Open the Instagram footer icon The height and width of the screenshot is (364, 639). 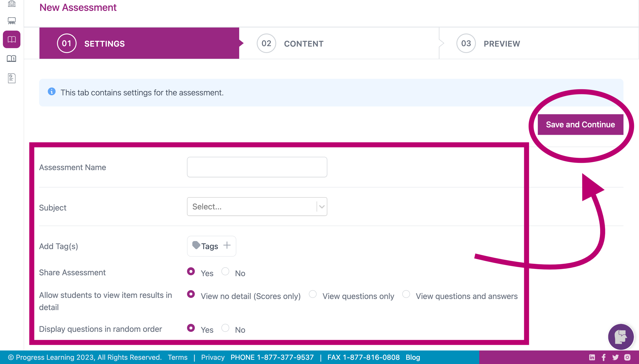(x=627, y=357)
